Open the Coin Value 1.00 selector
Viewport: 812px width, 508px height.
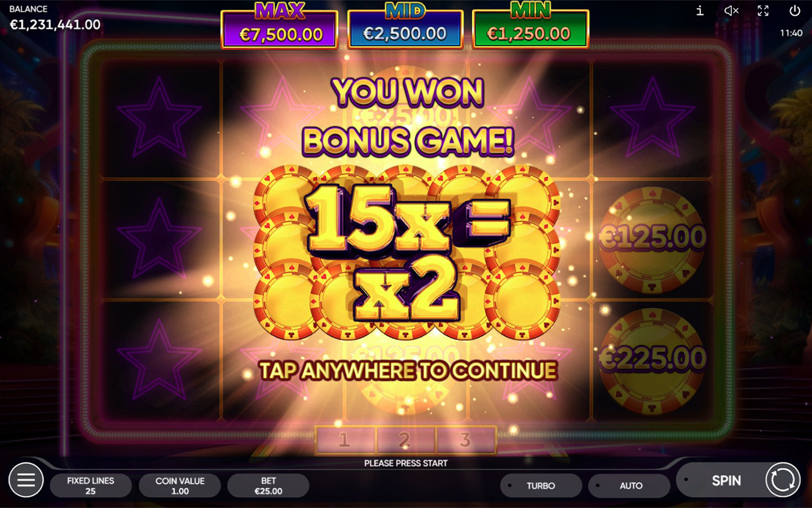tap(180, 485)
